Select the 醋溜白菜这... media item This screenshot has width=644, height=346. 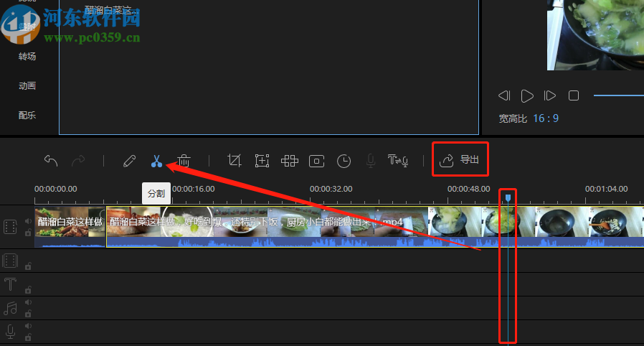click(112, 10)
